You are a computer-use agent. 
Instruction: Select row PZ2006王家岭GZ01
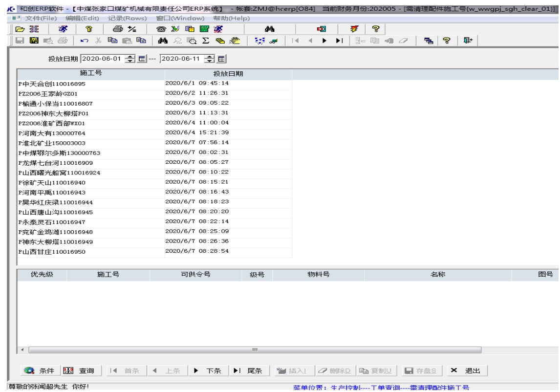(x=154, y=94)
